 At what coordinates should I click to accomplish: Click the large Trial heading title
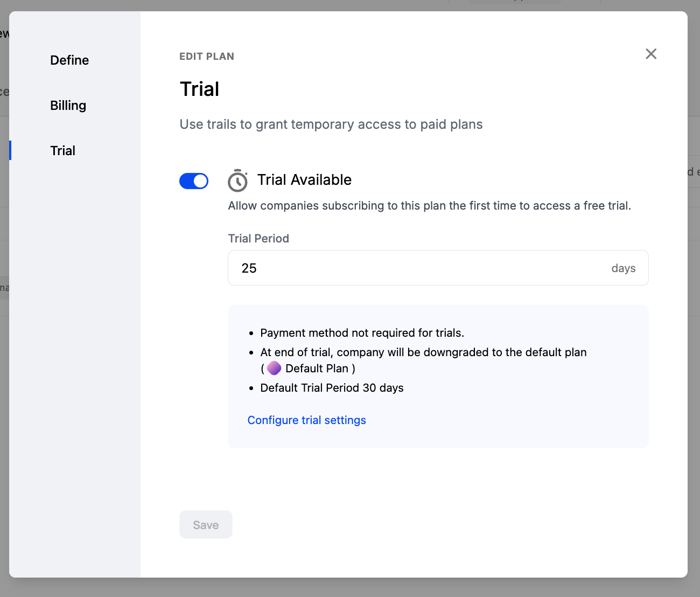(x=200, y=89)
